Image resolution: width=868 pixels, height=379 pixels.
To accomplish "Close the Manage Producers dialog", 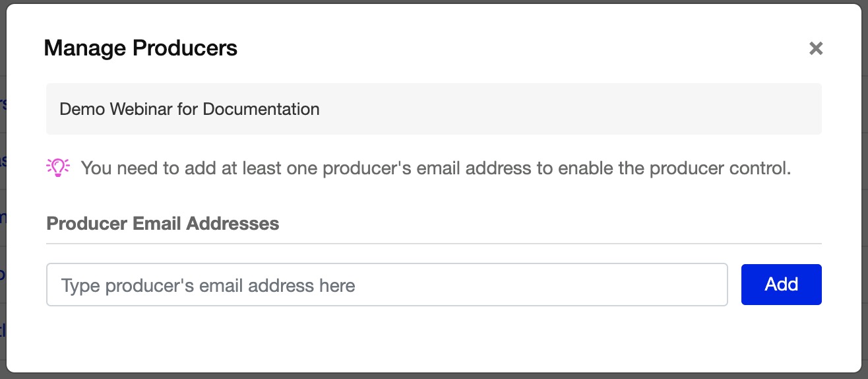I will pyautogui.click(x=816, y=48).
